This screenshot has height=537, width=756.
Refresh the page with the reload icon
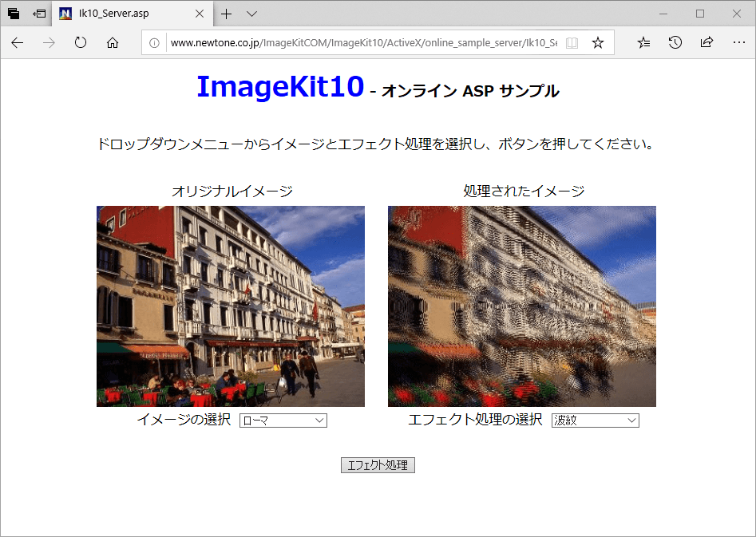tap(81, 43)
